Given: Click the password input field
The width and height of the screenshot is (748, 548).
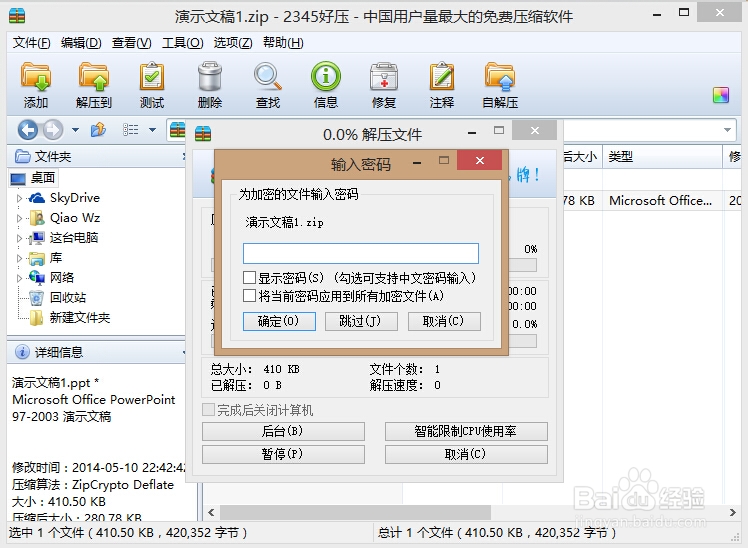Looking at the screenshot, I should 361,253.
